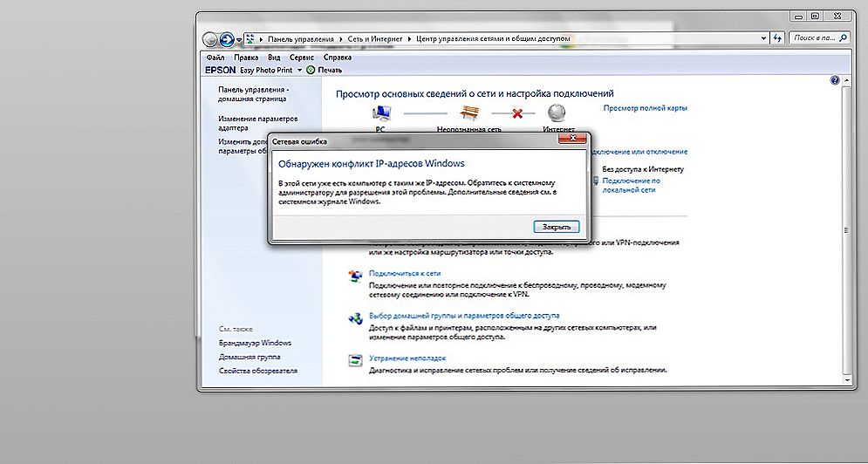Click the control panel icon in address bar
868x464 pixels.
250,38
